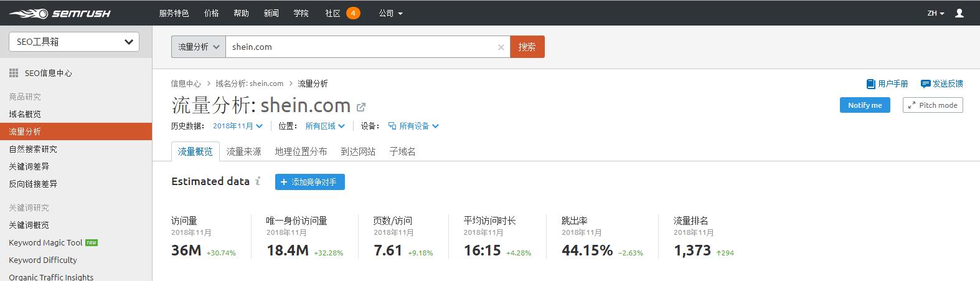Screen dimensions: 980x281
Task: Switch to the 地理位置分布 tab
Action: point(301,151)
